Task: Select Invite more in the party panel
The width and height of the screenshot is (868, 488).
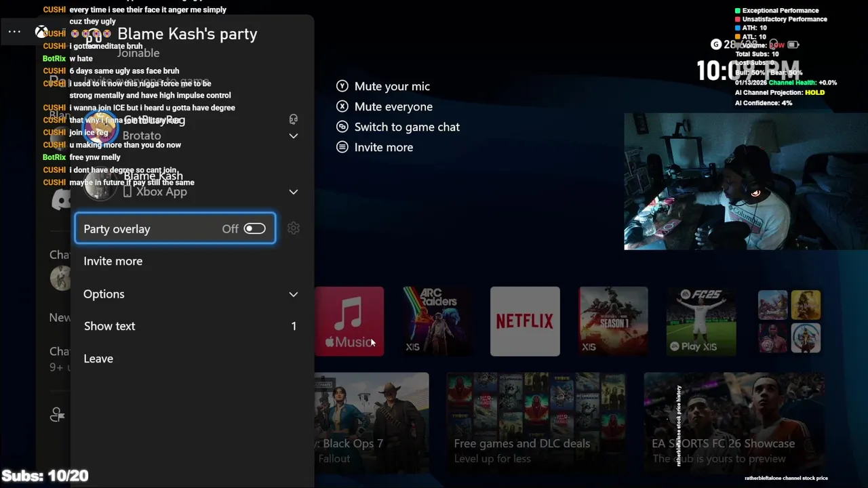Action: tap(113, 261)
